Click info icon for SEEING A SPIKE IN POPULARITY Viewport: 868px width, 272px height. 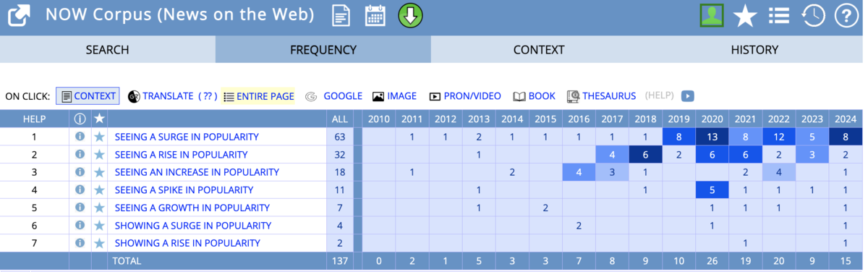pos(80,190)
